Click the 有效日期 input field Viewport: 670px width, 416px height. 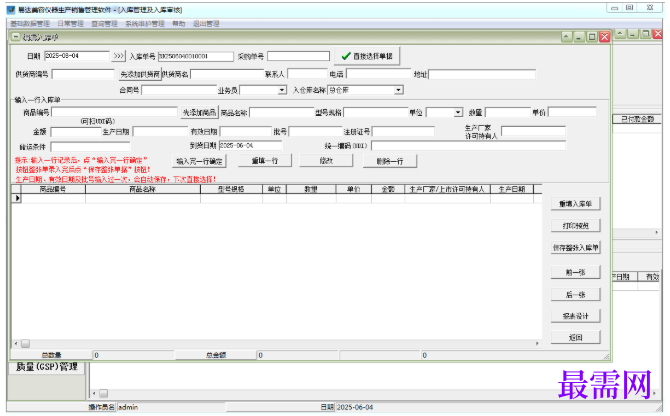pos(246,131)
